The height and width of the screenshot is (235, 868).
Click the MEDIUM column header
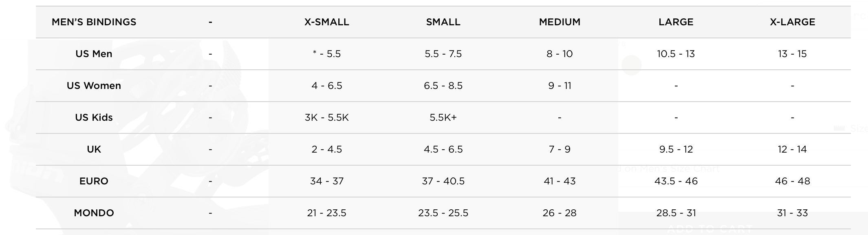click(x=560, y=22)
